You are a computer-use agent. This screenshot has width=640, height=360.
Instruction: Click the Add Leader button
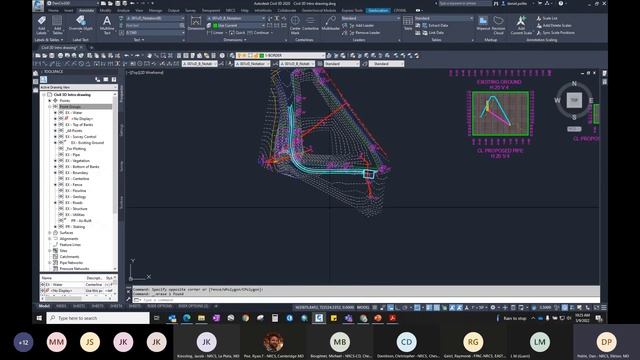[x=361, y=25]
